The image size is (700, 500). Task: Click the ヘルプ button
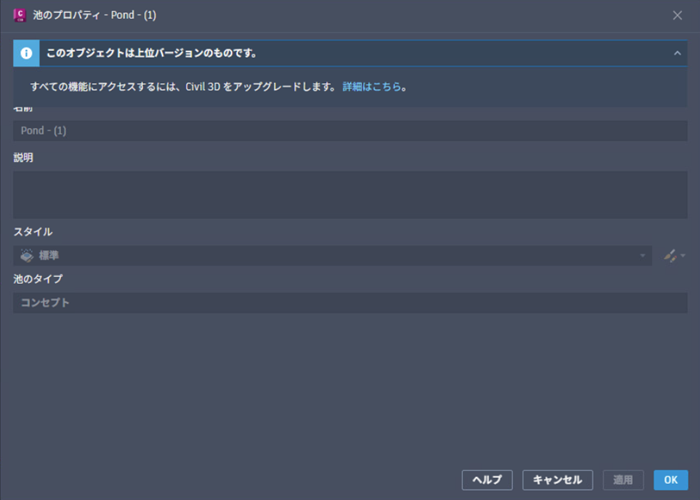coord(487,480)
